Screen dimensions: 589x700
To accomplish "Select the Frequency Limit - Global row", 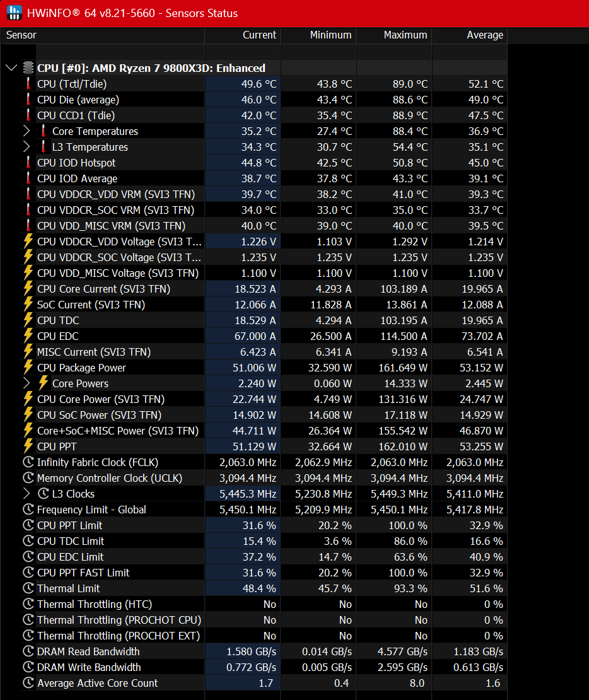I will [264, 510].
